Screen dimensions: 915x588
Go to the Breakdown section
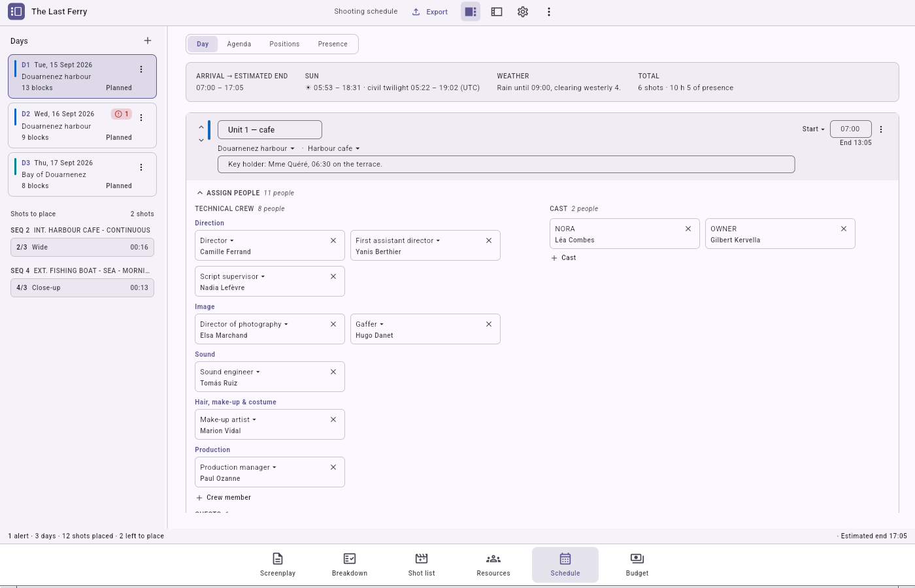[350, 564]
